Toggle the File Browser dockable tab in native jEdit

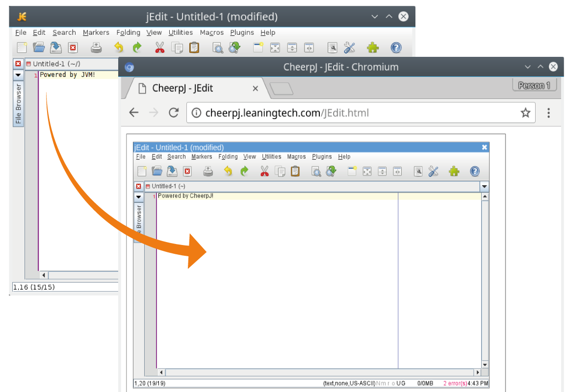[x=18, y=104]
